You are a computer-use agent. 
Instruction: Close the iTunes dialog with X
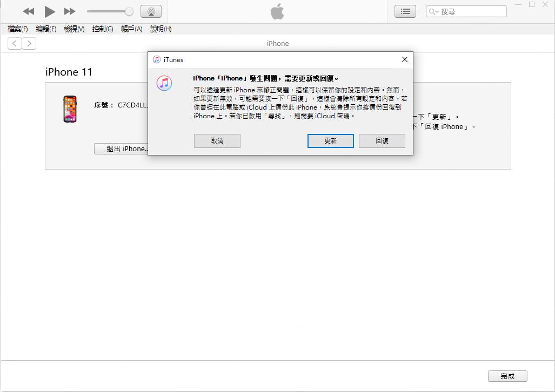pyautogui.click(x=405, y=59)
